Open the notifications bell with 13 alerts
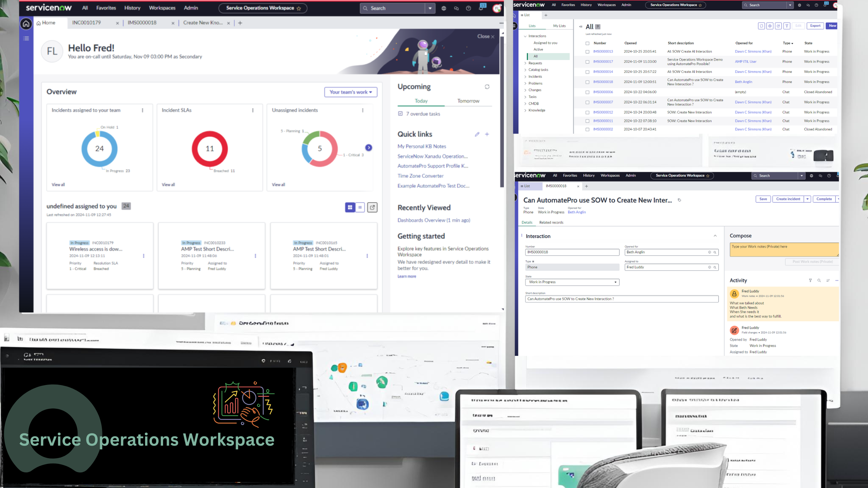Screen dimensions: 868x488 coord(481,8)
